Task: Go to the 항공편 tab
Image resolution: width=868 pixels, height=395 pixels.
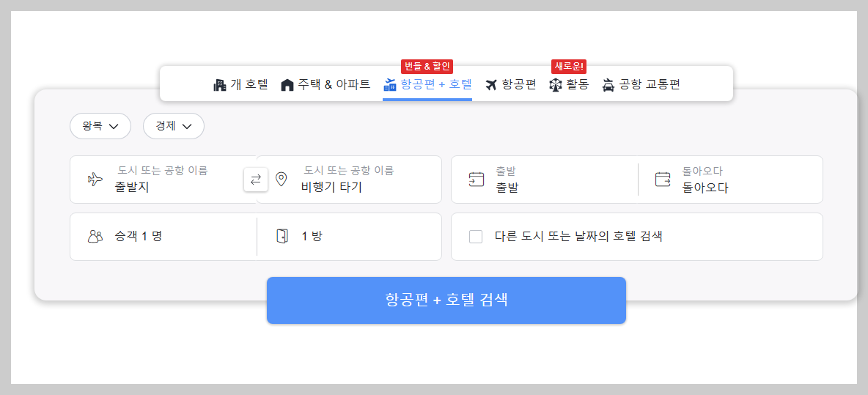Action: [510, 85]
